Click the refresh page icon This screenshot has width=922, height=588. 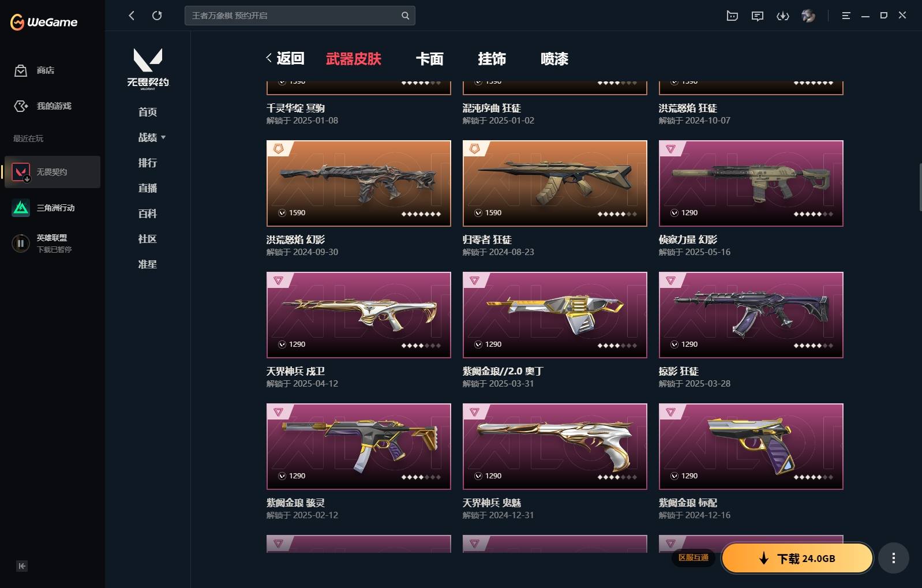pos(157,16)
